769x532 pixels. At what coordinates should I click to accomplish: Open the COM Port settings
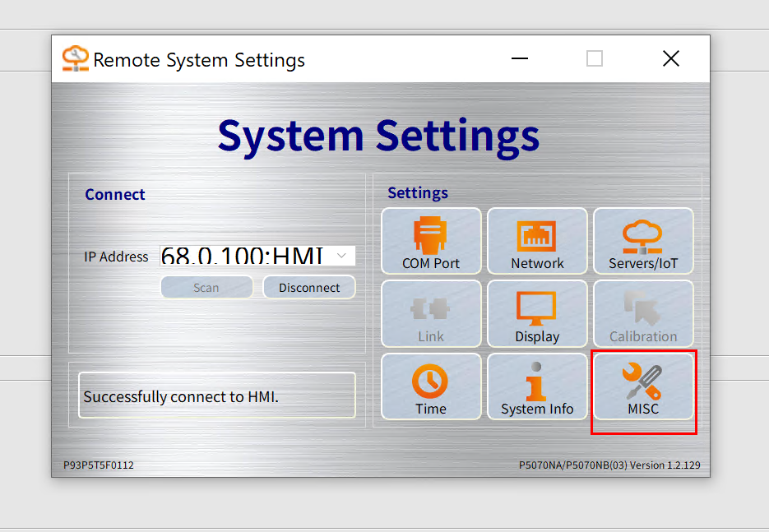(431, 241)
